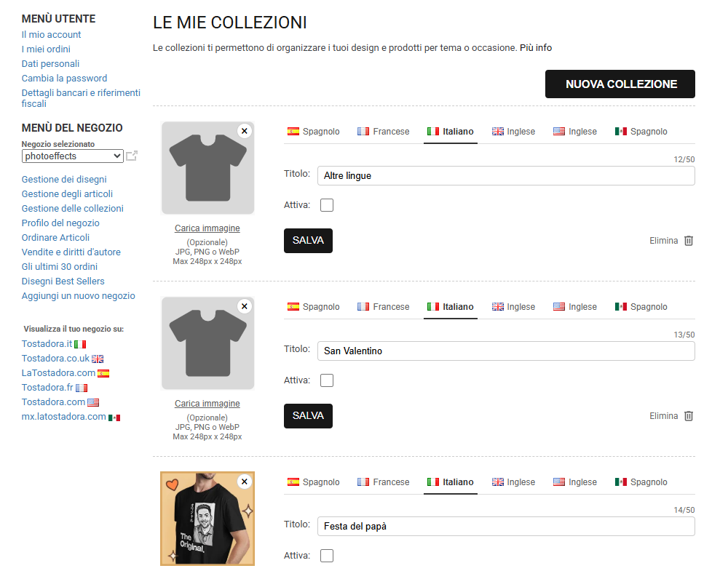Click the Italian flag next to Tostadora.it

(x=80, y=343)
